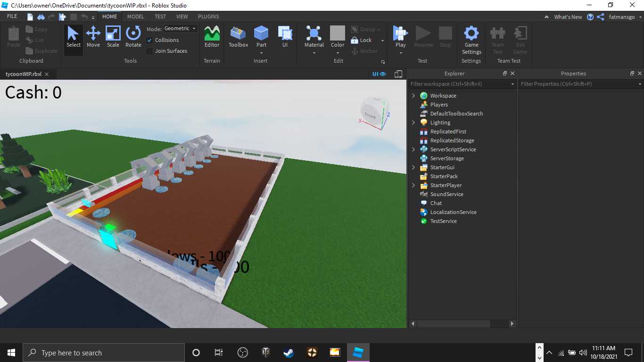
Task: Expand the StarterGui node
Action: [413, 167]
